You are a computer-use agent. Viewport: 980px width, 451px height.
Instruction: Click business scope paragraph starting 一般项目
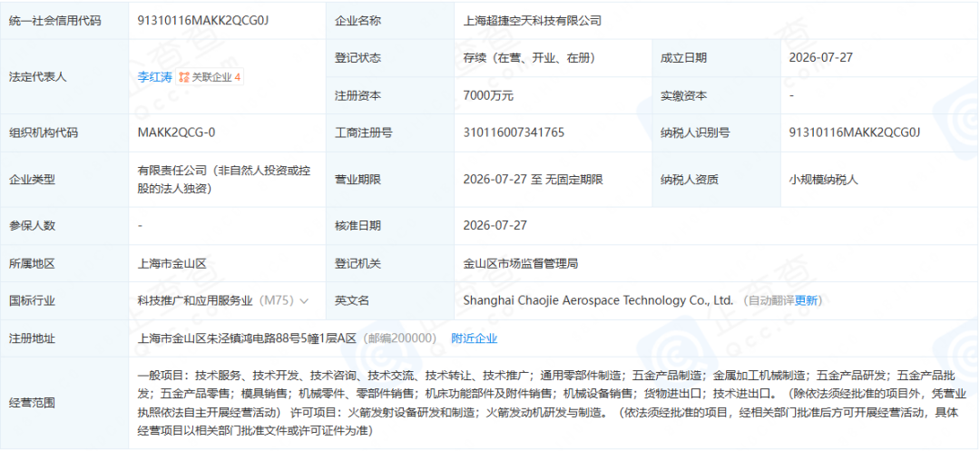pyautogui.click(x=554, y=403)
